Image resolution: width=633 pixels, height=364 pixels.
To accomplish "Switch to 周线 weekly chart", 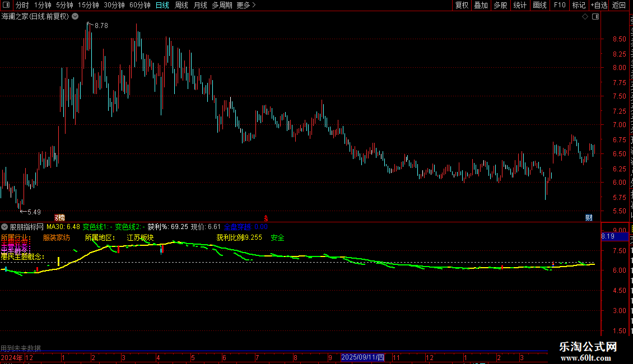I will click(181, 5).
